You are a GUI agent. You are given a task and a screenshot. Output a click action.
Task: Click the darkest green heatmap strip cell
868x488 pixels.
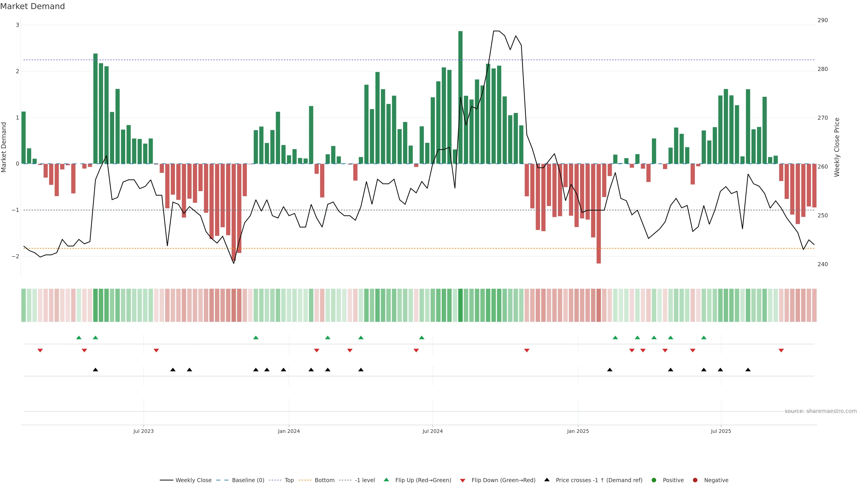click(460, 305)
